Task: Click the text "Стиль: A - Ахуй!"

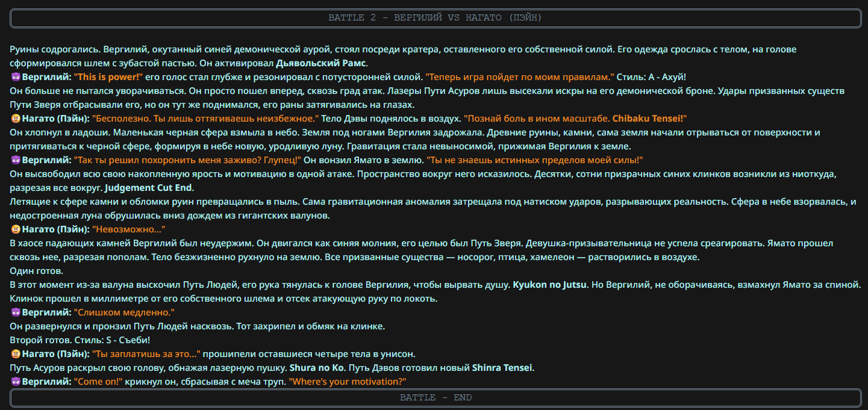Action: [x=652, y=77]
